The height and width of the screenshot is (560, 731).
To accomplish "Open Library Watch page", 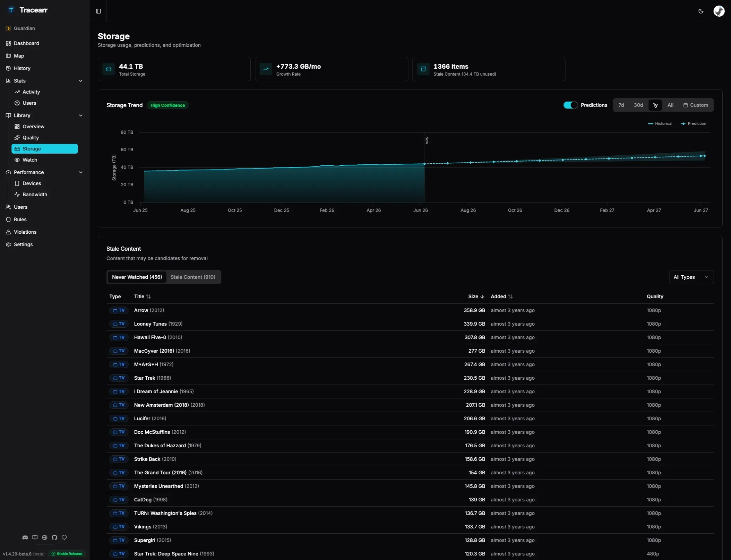I will 44,160.
